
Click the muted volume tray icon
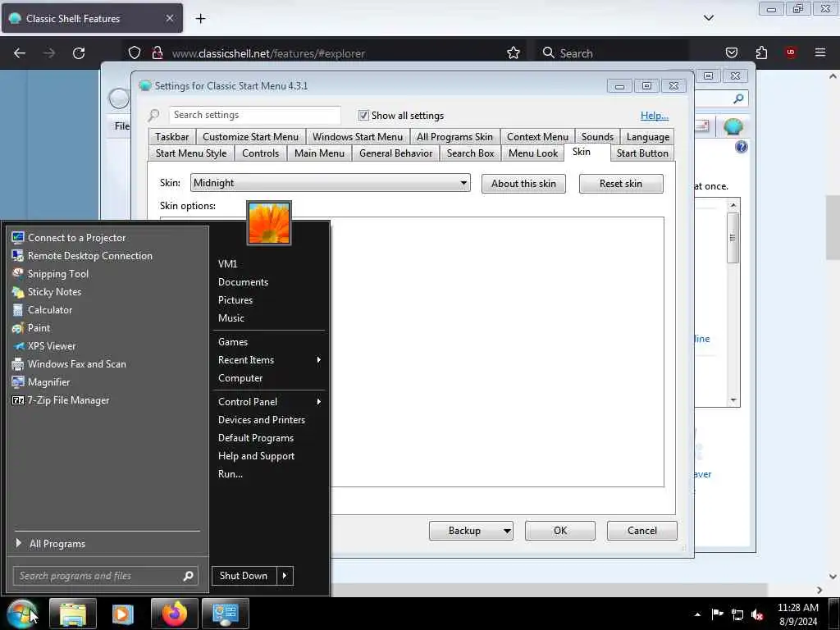pos(757,614)
